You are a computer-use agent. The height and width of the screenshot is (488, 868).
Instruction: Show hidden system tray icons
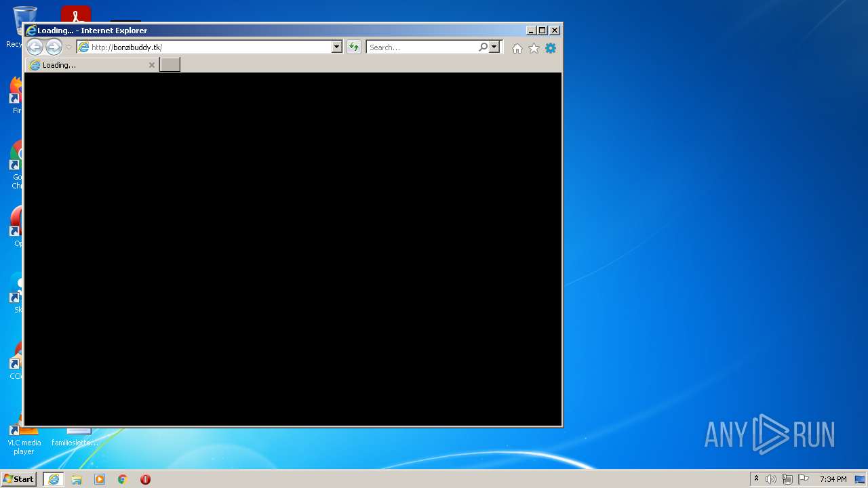pyautogui.click(x=756, y=479)
